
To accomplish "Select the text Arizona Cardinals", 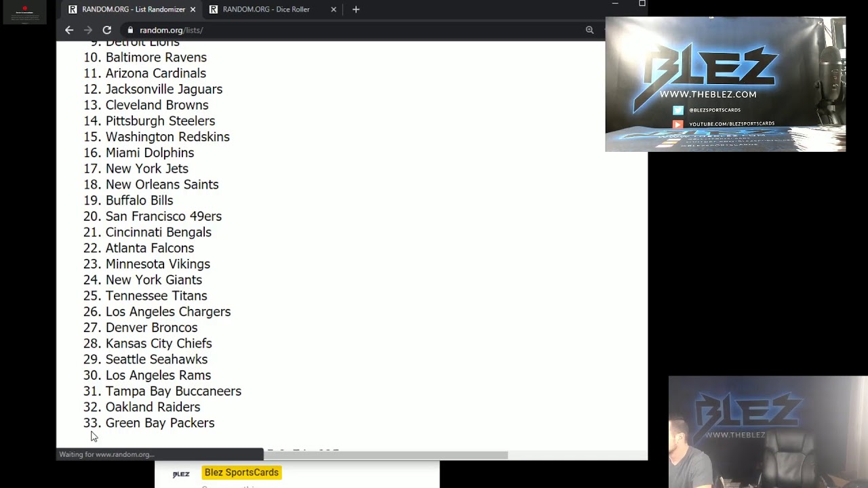I will pos(156,73).
